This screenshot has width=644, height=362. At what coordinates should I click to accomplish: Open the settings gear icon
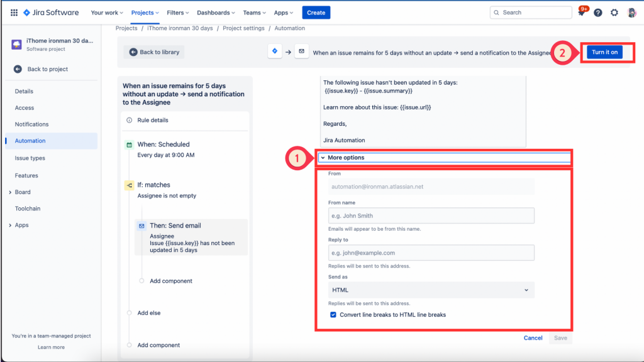pos(614,13)
